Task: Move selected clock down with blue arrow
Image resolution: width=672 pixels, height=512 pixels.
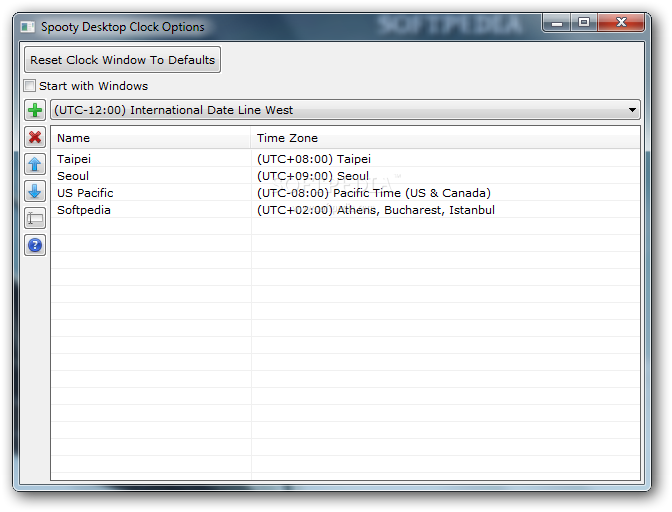Action: pyautogui.click(x=35, y=191)
